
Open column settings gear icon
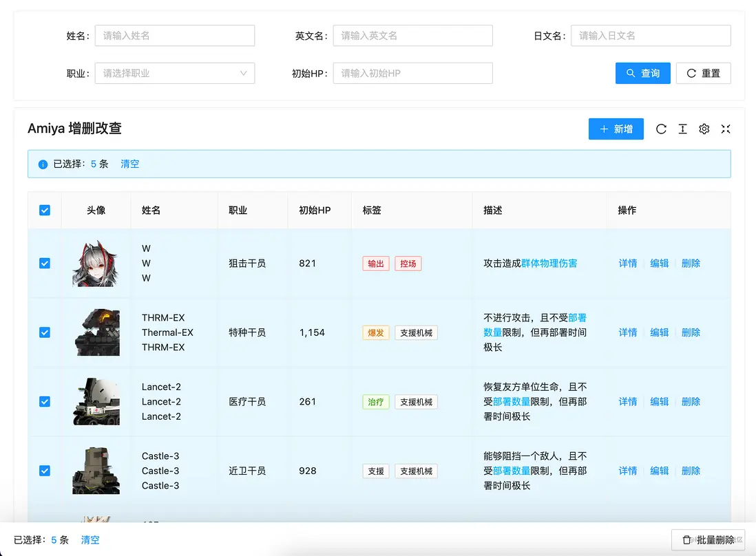tap(704, 129)
